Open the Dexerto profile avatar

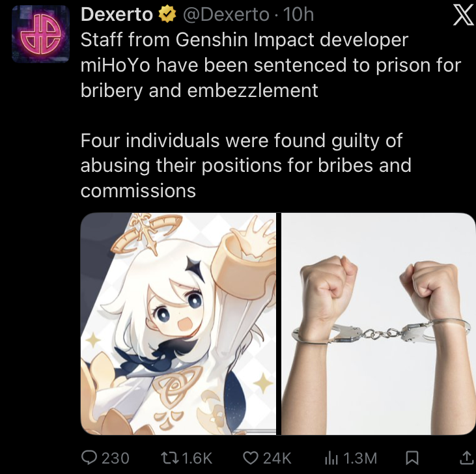(40, 34)
